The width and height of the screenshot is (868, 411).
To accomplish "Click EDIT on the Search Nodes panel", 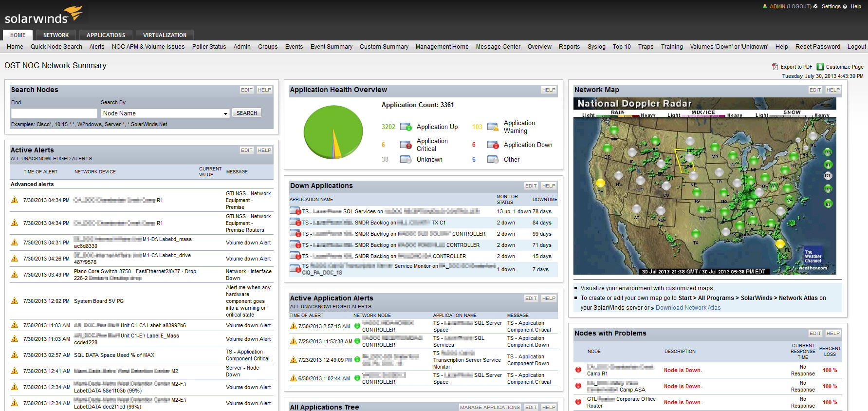I will [x=247, y=90].
